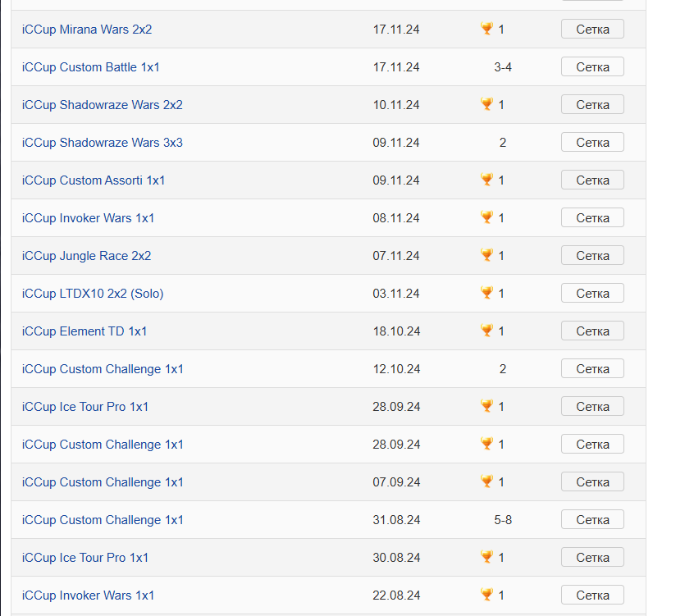This screenshot has height=616, width=685.
Task: Open iCCup Shadowraze Wars 3x3 link
Action: click(x=103, y=143)
